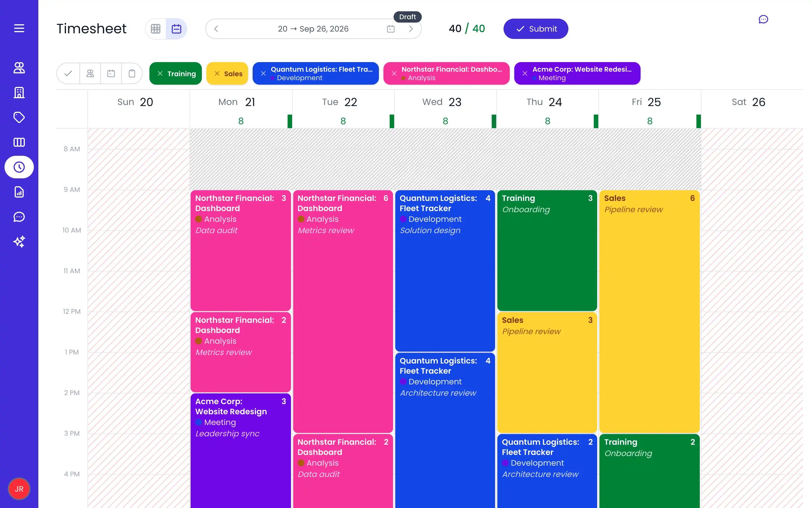Remove the Training chip with X
The height and width of the screenshot is (508, 812).
click(x=160, y=74)
